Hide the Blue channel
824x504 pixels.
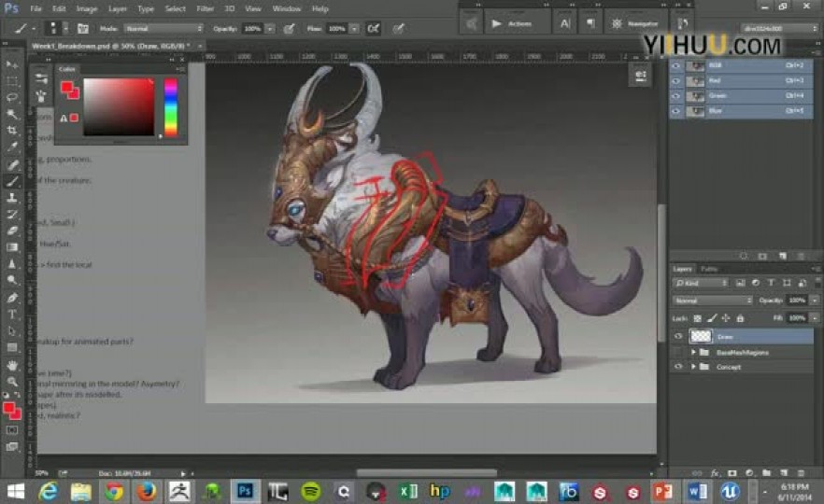click(x=676, y=111)
